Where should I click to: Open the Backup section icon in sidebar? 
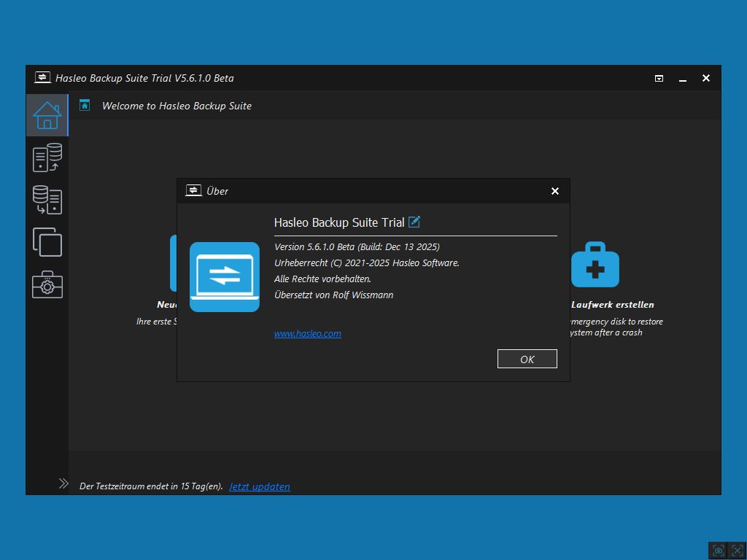click(x=47, y=157)
